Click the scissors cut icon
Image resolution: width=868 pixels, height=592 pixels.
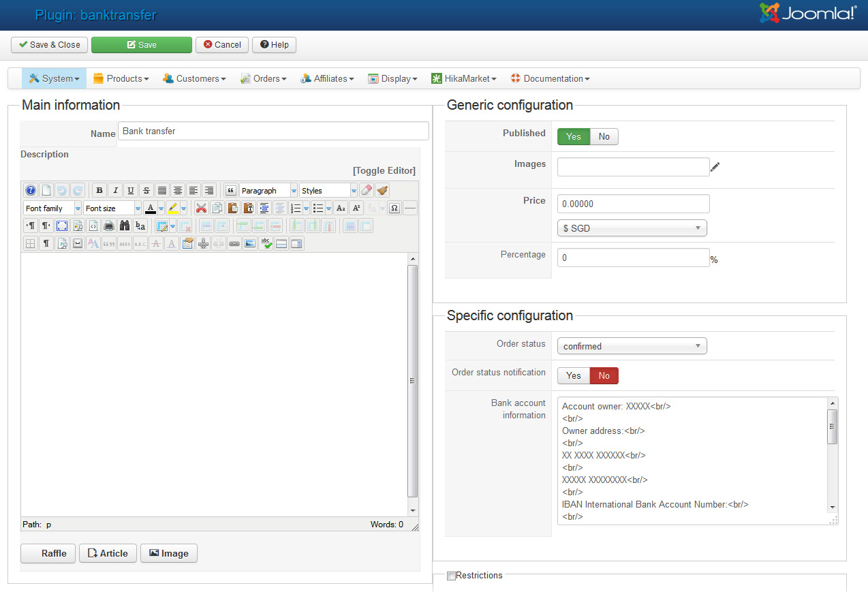[201, 208]
